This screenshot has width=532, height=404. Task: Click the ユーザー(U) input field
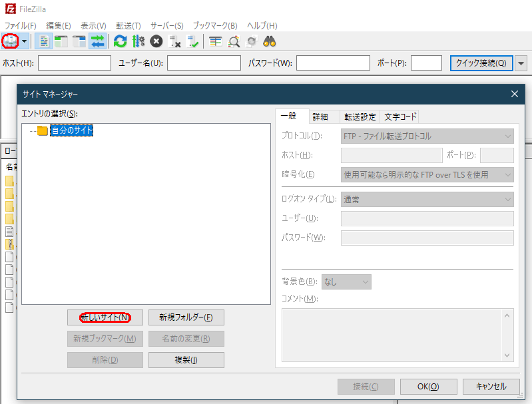tap(427, 219)
